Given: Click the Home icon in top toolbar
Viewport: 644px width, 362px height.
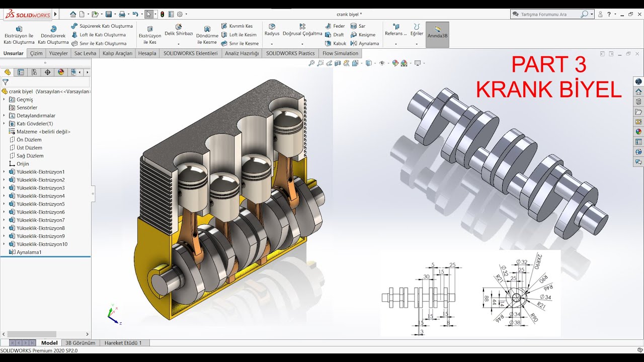Looking at the screenshot, I should point(73,14).
